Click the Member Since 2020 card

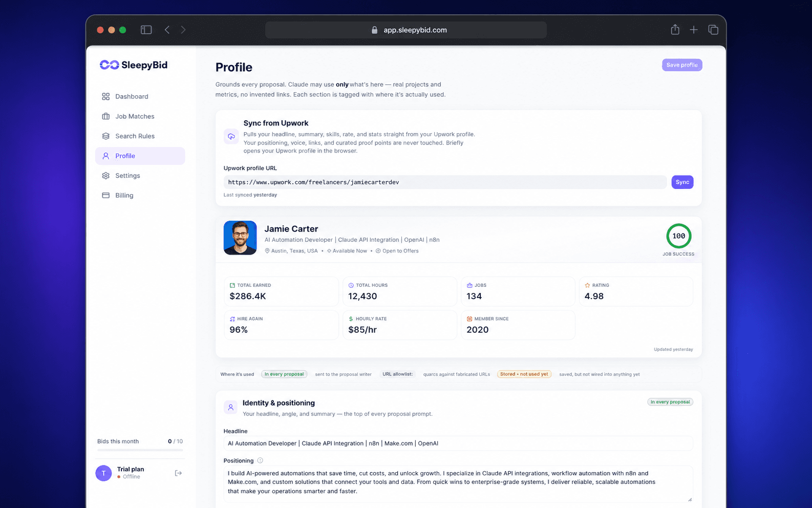click(518, 325)
